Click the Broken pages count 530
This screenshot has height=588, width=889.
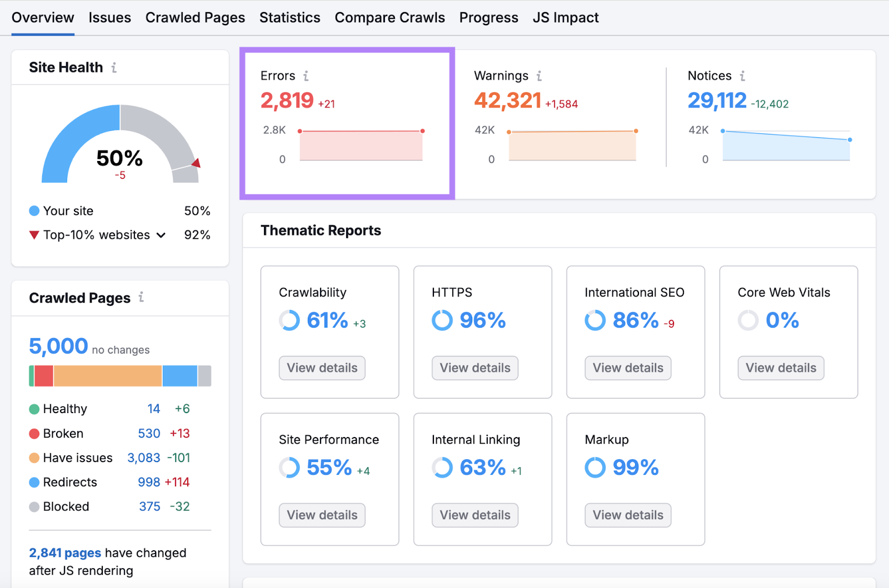(149, 434)
